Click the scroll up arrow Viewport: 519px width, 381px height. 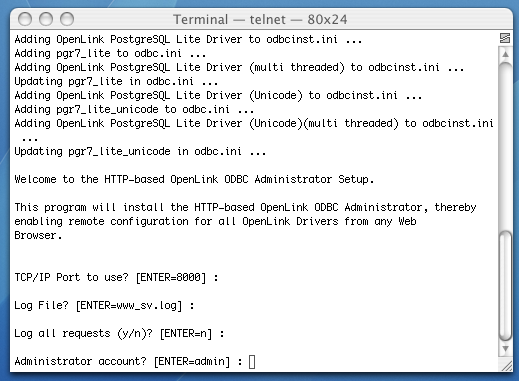click(505, 54)
